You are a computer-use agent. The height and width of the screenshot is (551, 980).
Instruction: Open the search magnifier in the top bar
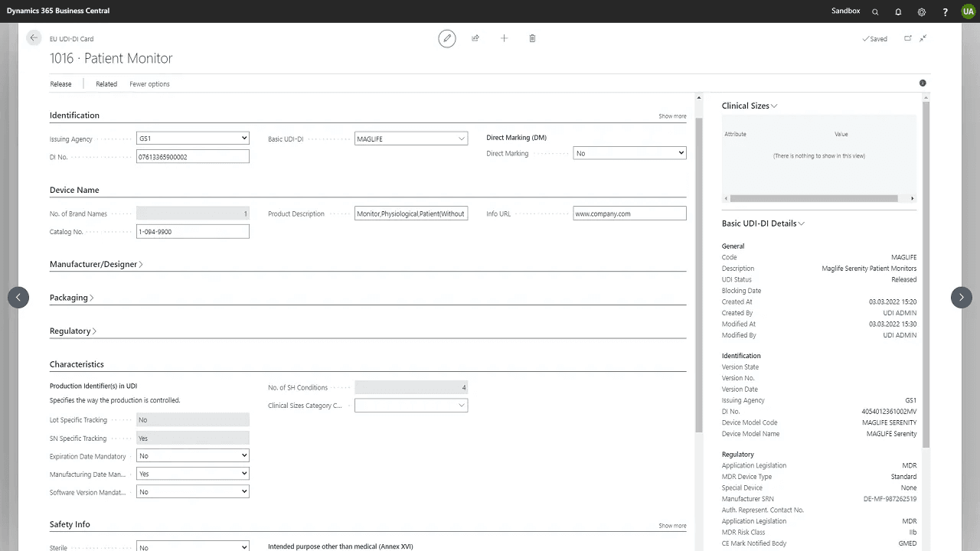coord(875,11)
